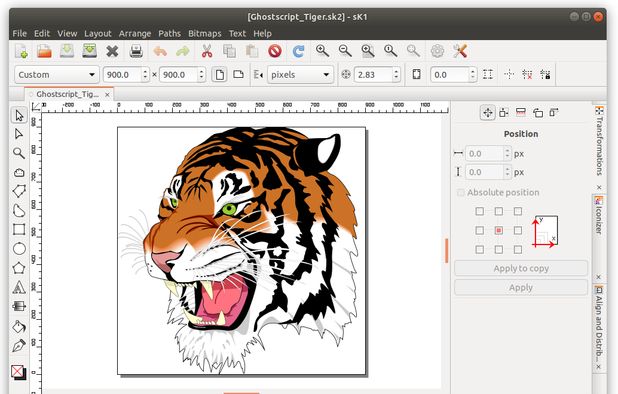This screenshot has width=618, height=394.
Task: Open a file using the folder icon
Action: point(44,51)
